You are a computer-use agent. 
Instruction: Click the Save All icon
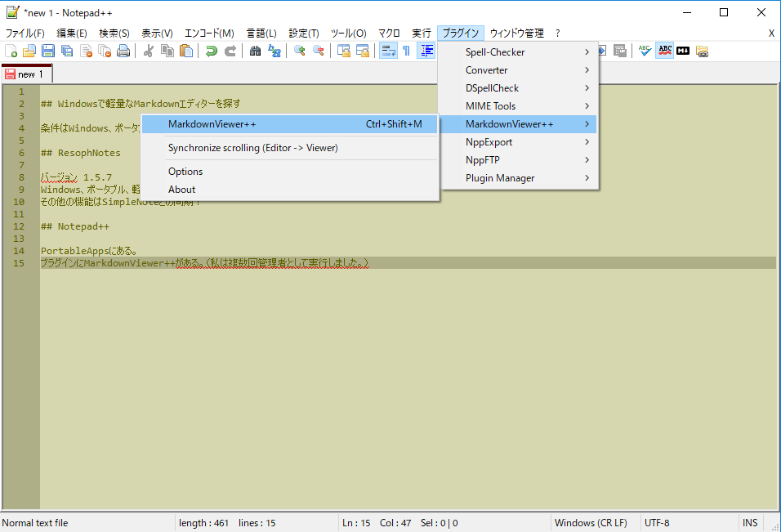67,51
